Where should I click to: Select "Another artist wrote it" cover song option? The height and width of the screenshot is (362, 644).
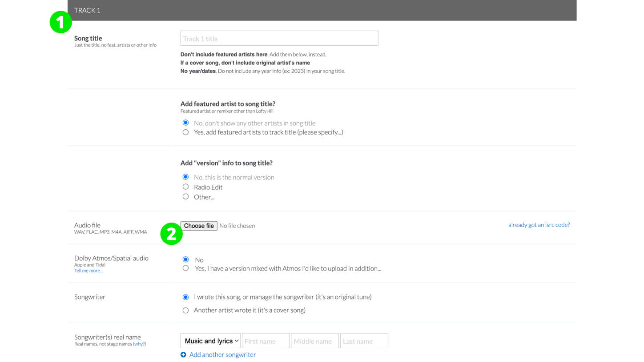(185, 310)
